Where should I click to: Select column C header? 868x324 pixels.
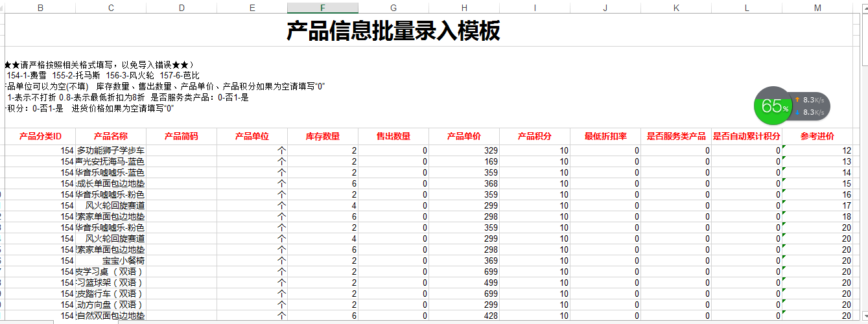[111, 8]
